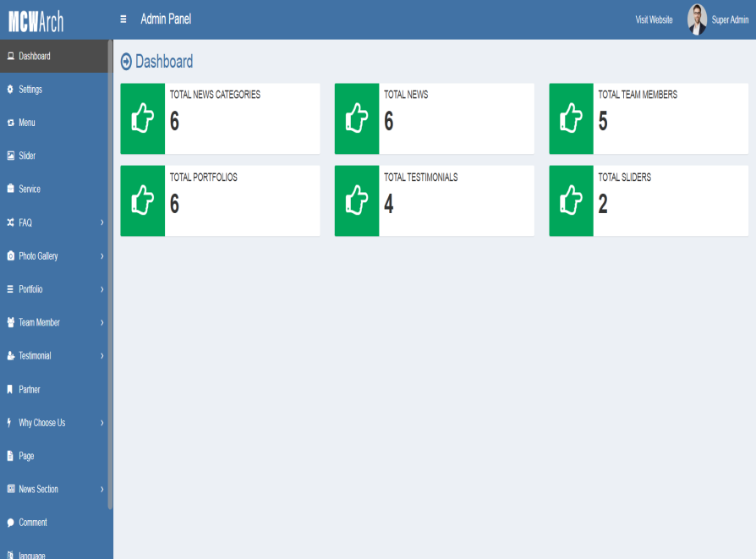Open the Dashboard menu item

click(x=35, y=57)
